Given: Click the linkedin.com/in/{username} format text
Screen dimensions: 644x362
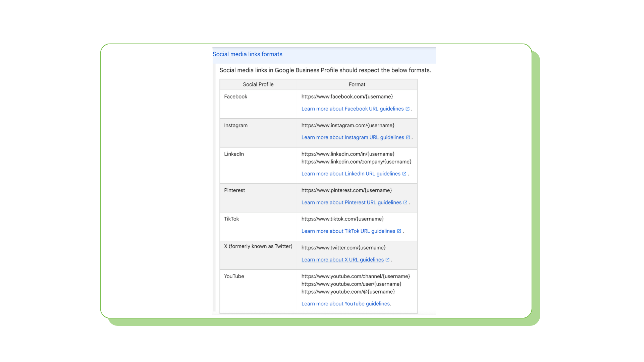Looking at the screenshot, I should [348, 154].
